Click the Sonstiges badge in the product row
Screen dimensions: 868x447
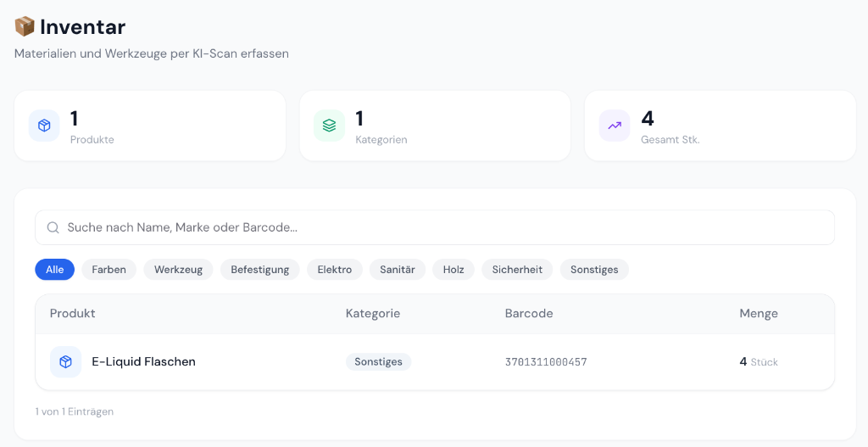(x=379, y=361)
